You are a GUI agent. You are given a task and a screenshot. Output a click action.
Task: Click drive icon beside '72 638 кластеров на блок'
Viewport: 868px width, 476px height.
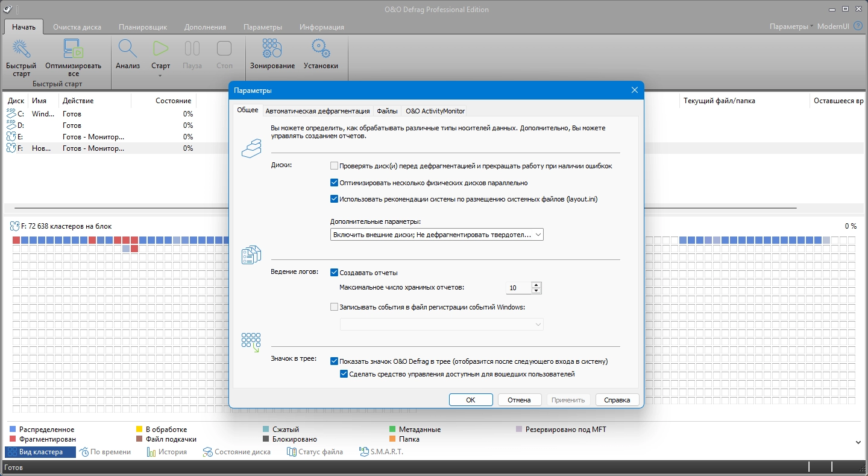(14, 226)
